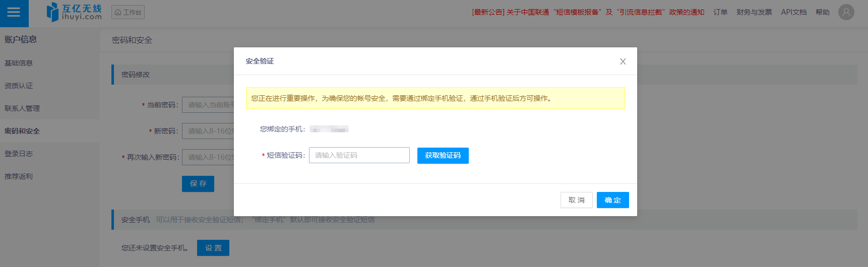Open the hamburger menu icon
Screen dimensions: 868x267
point(14,12)
